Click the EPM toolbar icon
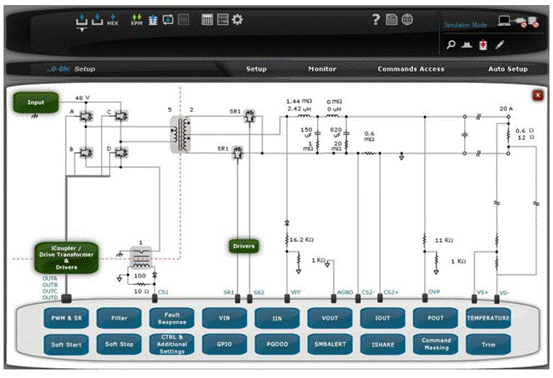Screen dimensions: 553x378 click(x=136, y=20)
